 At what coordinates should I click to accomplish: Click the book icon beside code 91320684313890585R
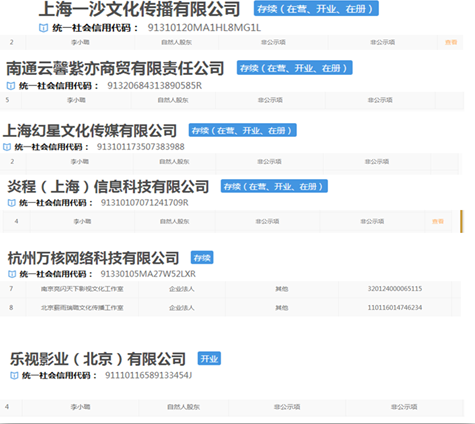coord(11,86)
